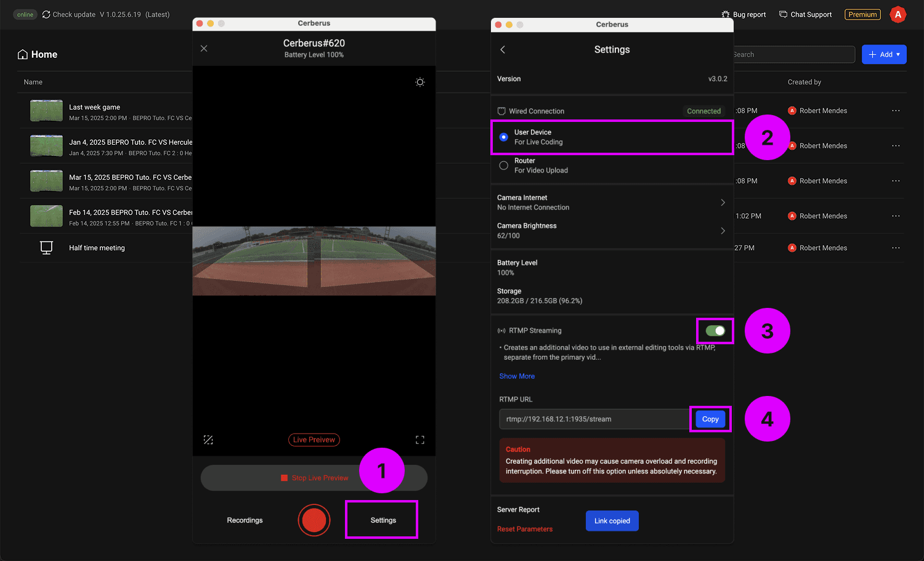924x561 pixels.
Task: Click the Home icon
Action: pos(23,54)
